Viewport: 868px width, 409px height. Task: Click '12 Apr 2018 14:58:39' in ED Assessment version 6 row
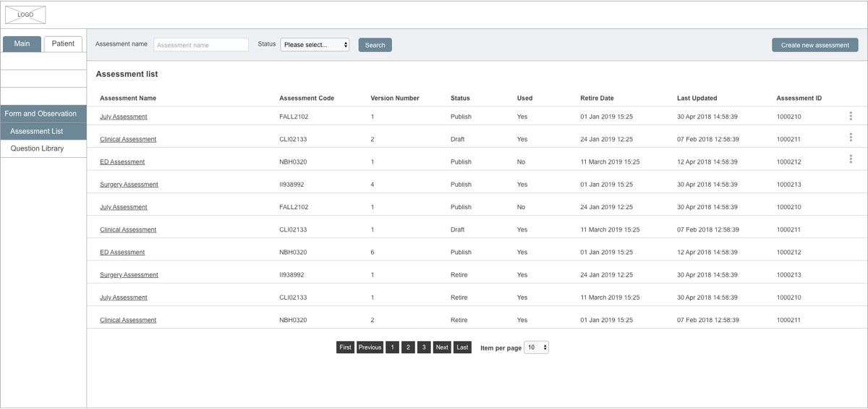pyautogui.click(x=707, y=253)
